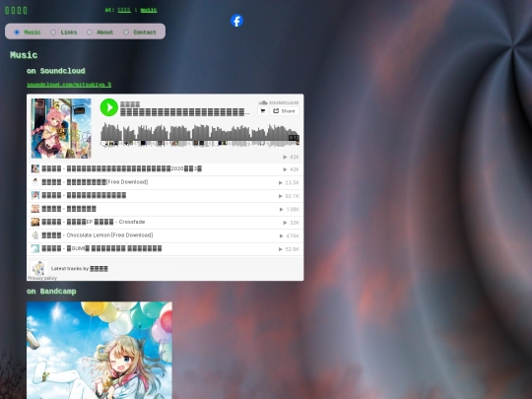Click the GUMI track thumbnail
The height and width of the screenshot is (399, 532).
coord(35,248)
